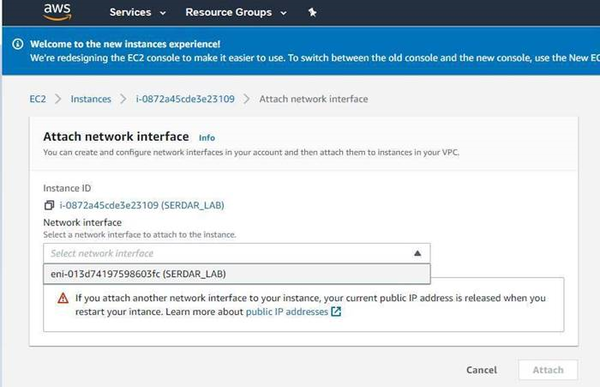Open the Services menu
This screenshot has width=600, height=387.
(137, 12)
